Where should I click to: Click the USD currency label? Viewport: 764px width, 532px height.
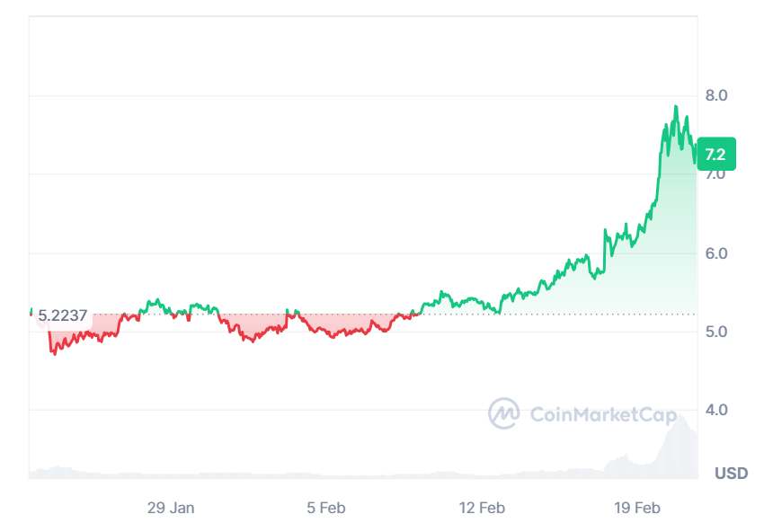(731, 473)
